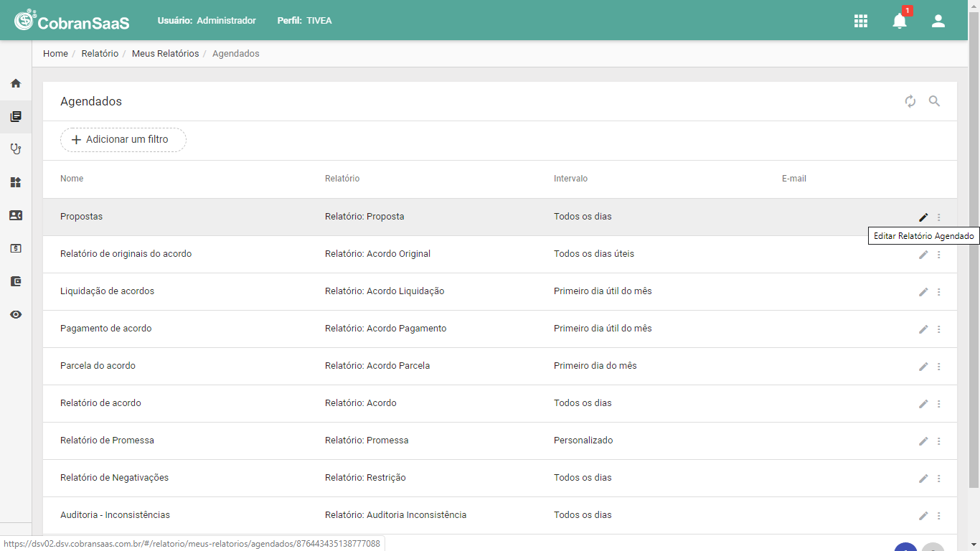Image resolution: width=980 pixels, height=551 pixels.
Task: Refresh the Agendados list
Action: pos(910,101)
